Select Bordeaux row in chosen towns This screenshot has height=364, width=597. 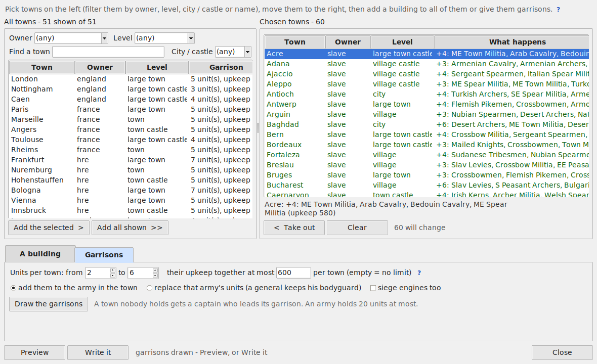[427, 145]
